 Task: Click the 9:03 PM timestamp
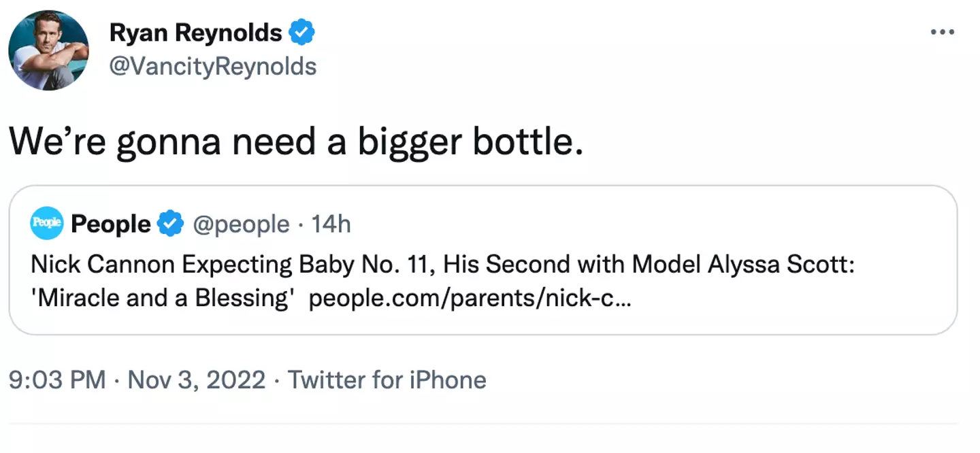click(x=56, y=380)
